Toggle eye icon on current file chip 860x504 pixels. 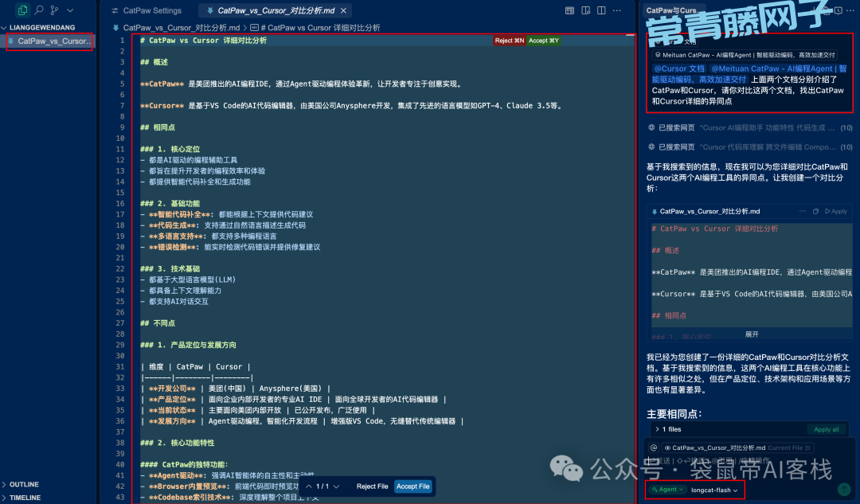(x=667, y=447)
